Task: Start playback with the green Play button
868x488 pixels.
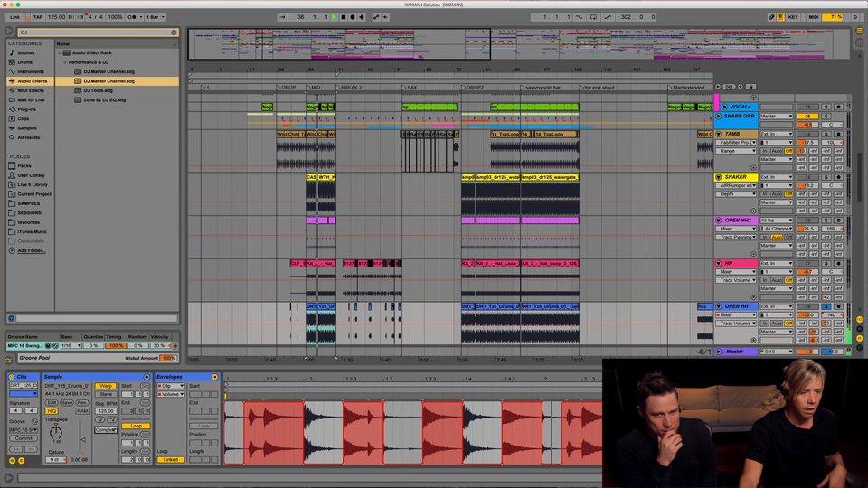Action: (x=335, y=17)
